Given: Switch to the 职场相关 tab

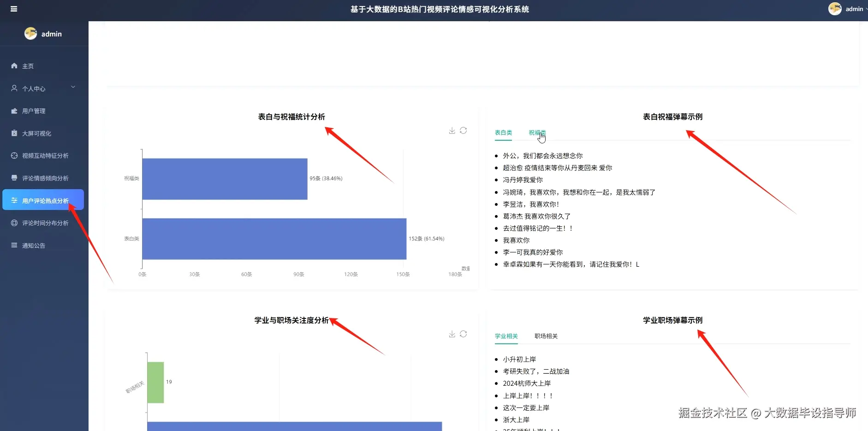Looking at the screenshot, I should coord(546,336).
